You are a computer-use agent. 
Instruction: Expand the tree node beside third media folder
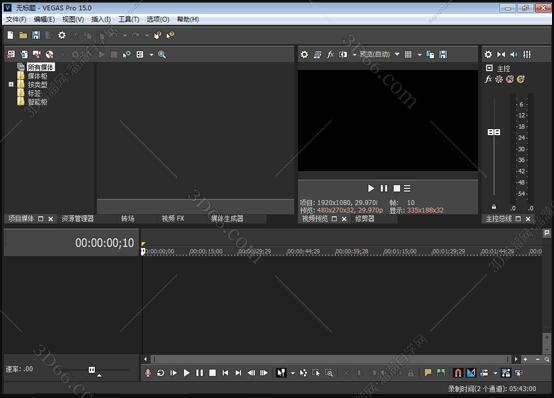pos(11,84)
